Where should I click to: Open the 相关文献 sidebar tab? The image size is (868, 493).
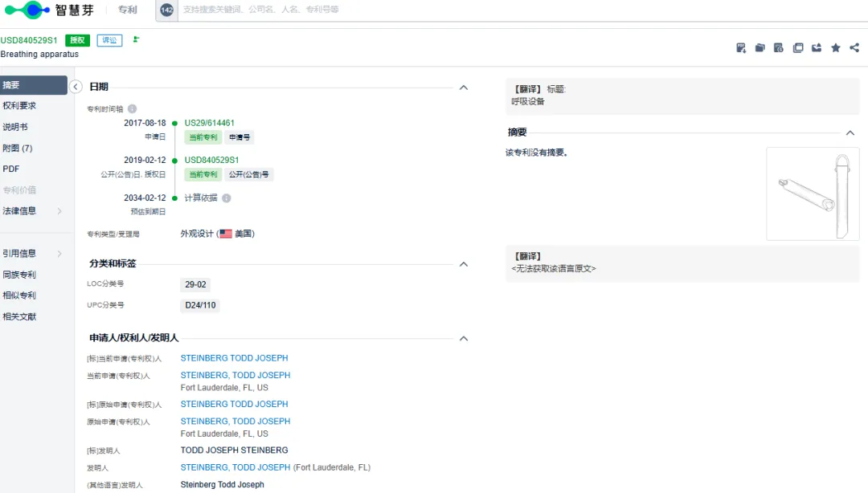tap(19, 316)
